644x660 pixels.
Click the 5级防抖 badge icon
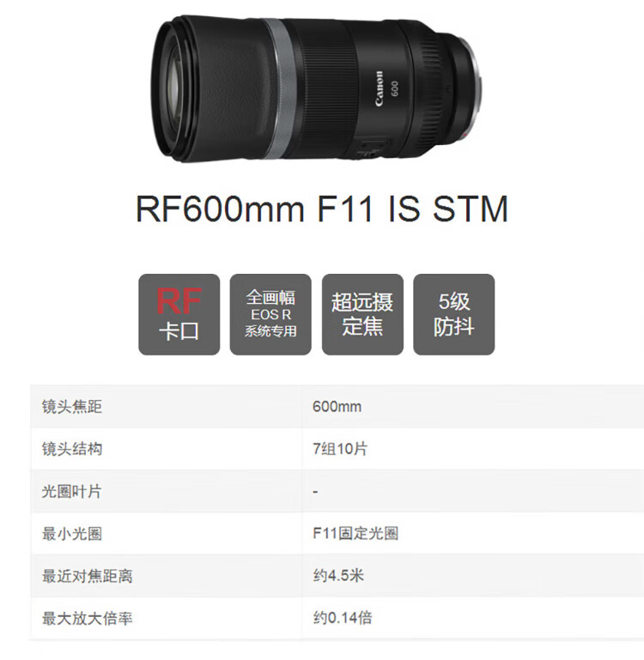click(453, 314)
